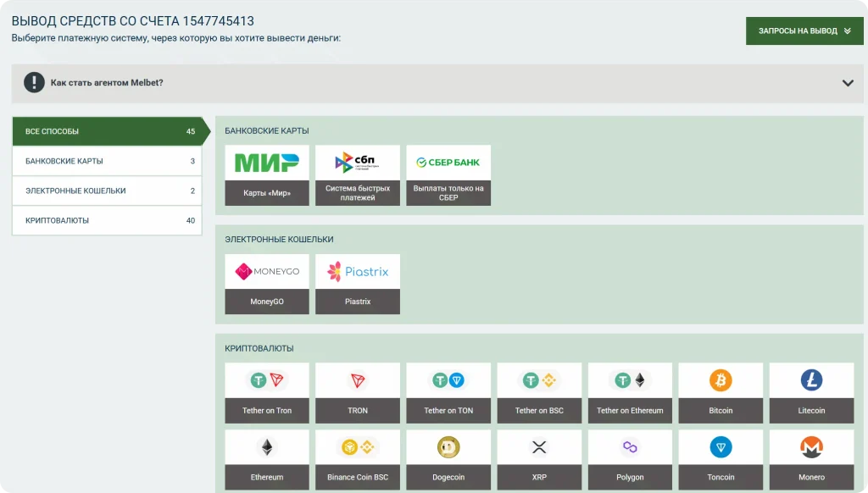Select the Tether on Ethereum icon
The height and width of the screenshot is (493, 868).
[630, 380]
